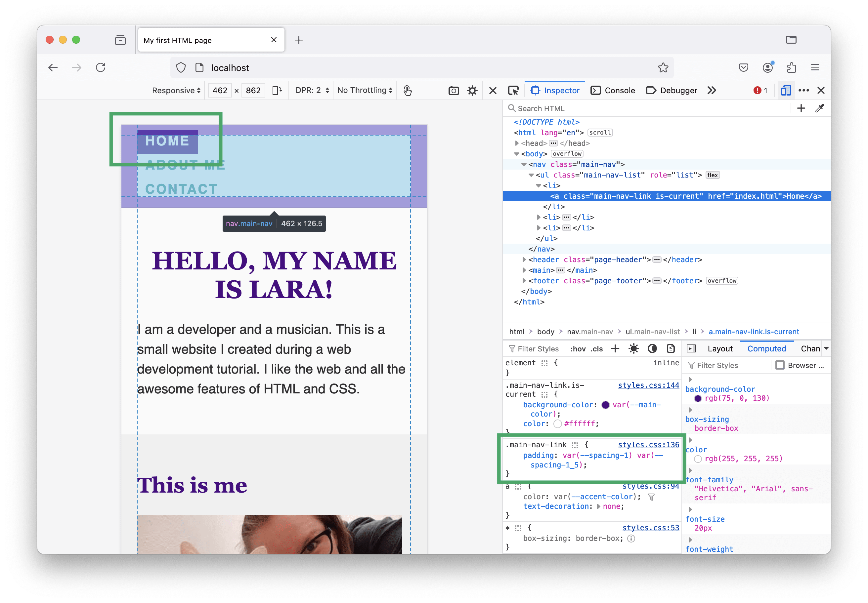Viewport: 868px width, 603px height.
Task: Toggle print media simulation icon
Action: click(671, 349)
